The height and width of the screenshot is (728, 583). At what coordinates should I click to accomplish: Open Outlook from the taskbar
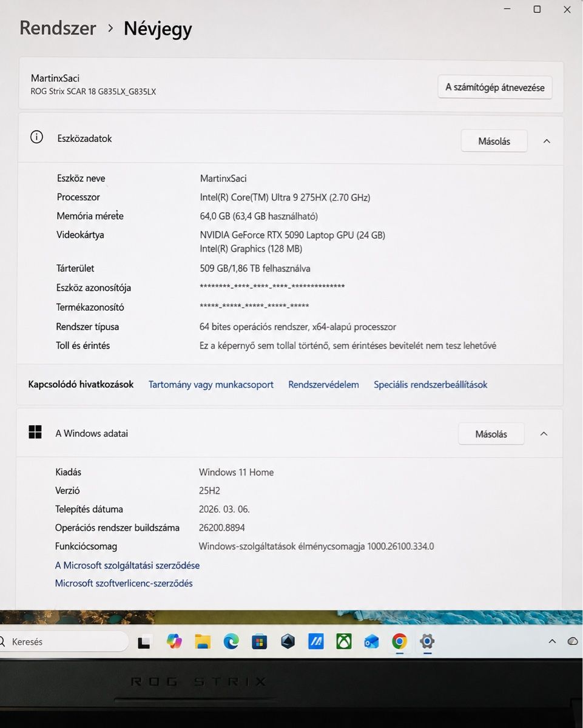[x=371, y=641]
